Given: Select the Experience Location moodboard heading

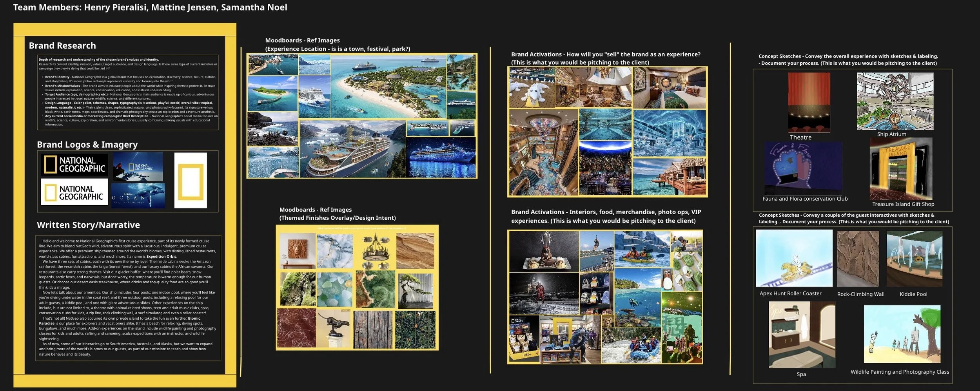Looking at the screenshot, I should click(338, 45).
